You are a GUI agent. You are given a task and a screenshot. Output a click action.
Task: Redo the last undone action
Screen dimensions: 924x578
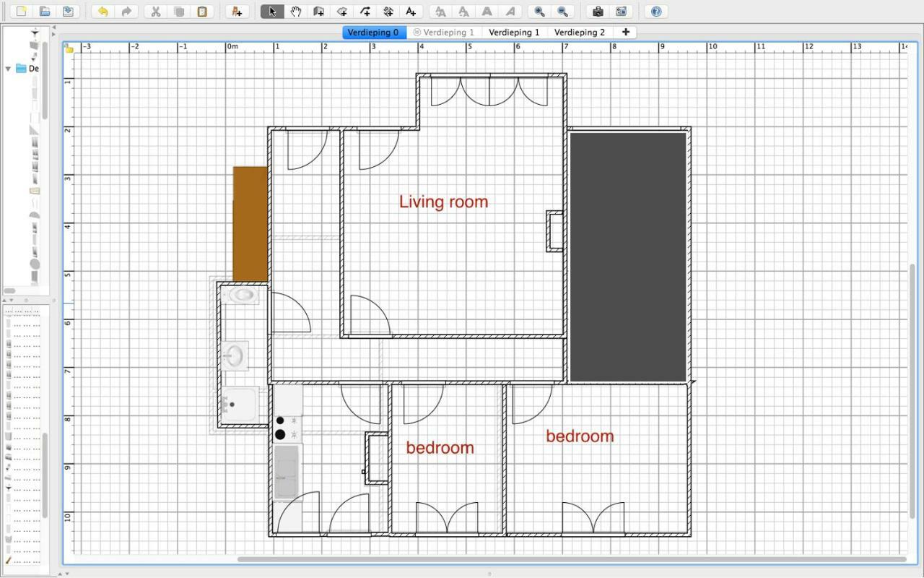pos(126,12)
